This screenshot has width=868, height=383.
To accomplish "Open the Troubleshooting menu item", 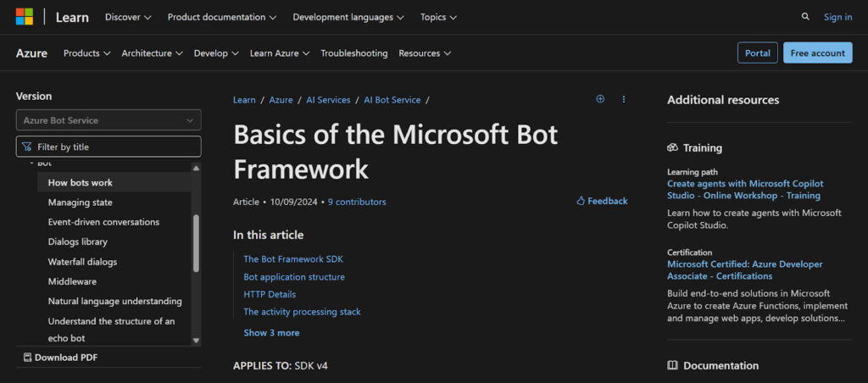I will 354,53.
